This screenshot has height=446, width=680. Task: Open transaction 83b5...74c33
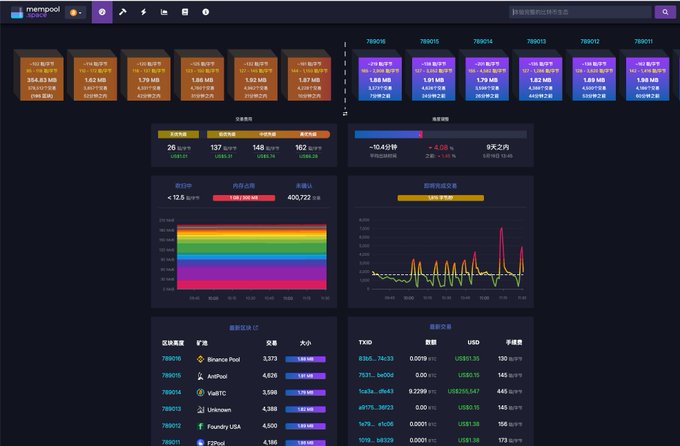(x=376, y=359)
